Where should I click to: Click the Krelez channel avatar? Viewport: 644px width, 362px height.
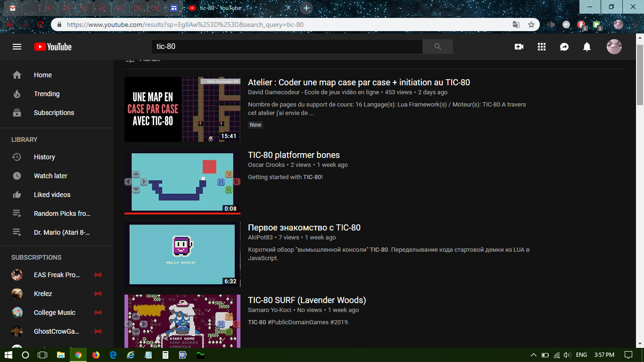pos(17,294)
